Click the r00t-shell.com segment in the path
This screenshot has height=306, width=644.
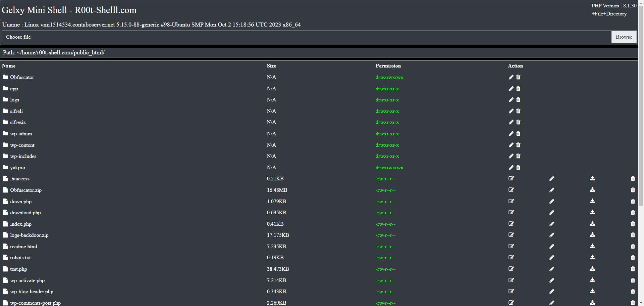tap(54, 52)
